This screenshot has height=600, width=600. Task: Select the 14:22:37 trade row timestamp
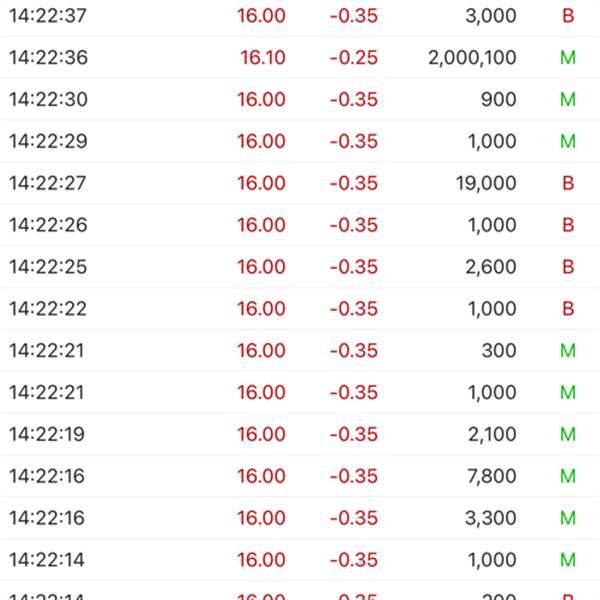[48, 16]
